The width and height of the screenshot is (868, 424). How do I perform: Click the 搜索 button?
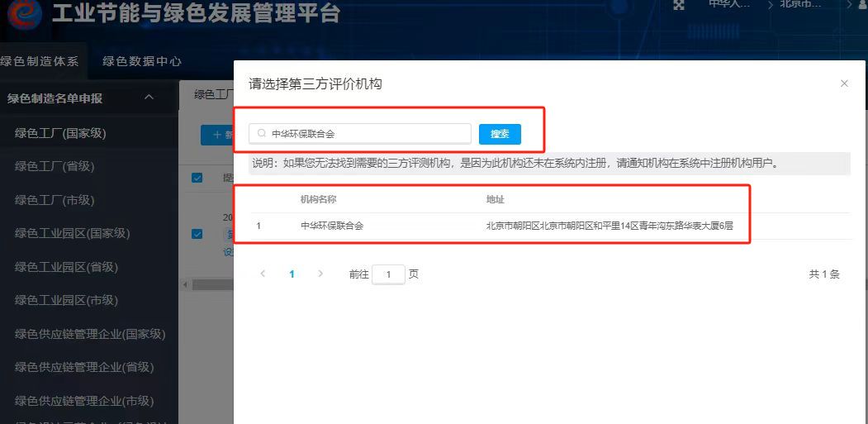coord(500,134)
